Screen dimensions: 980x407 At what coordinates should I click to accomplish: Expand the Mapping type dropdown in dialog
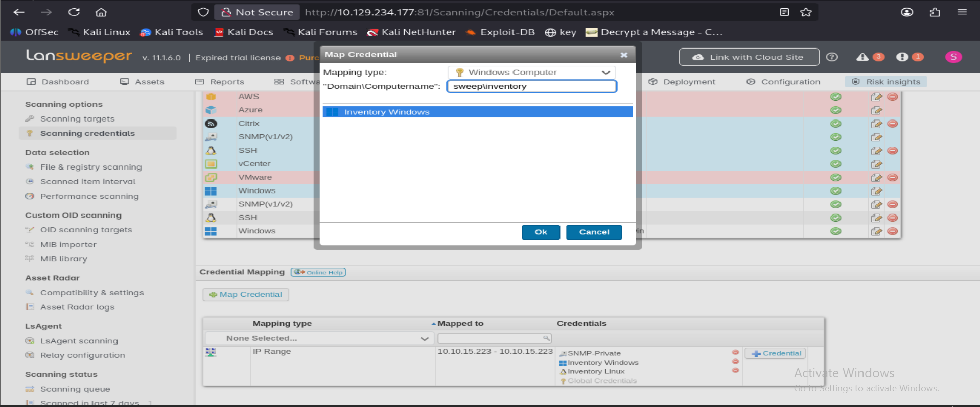tap(531, 73)
